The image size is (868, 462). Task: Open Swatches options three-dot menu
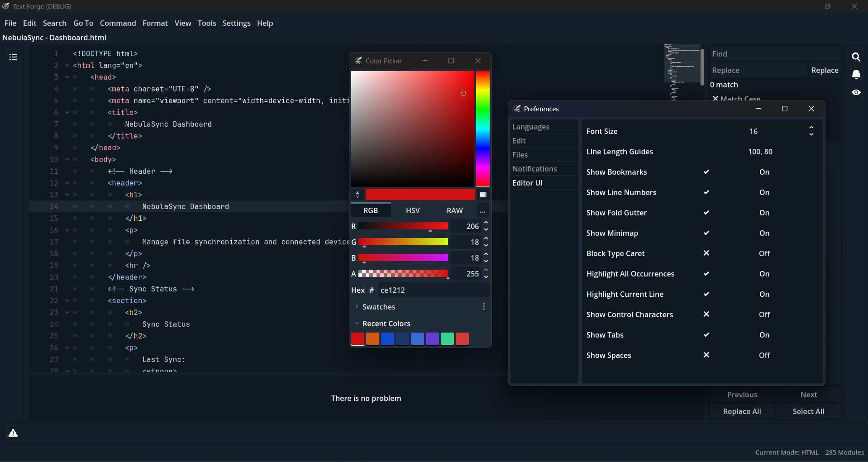484,307
